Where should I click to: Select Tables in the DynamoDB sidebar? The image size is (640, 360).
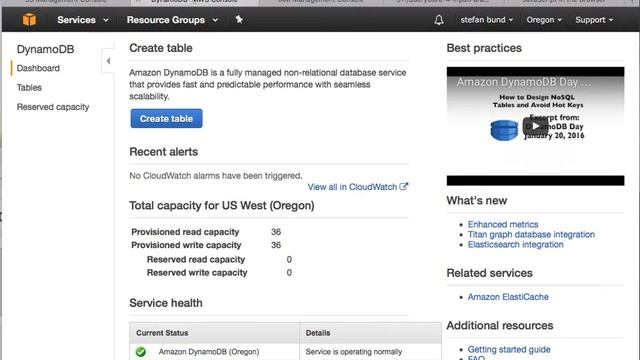click(x=29, y=87)
